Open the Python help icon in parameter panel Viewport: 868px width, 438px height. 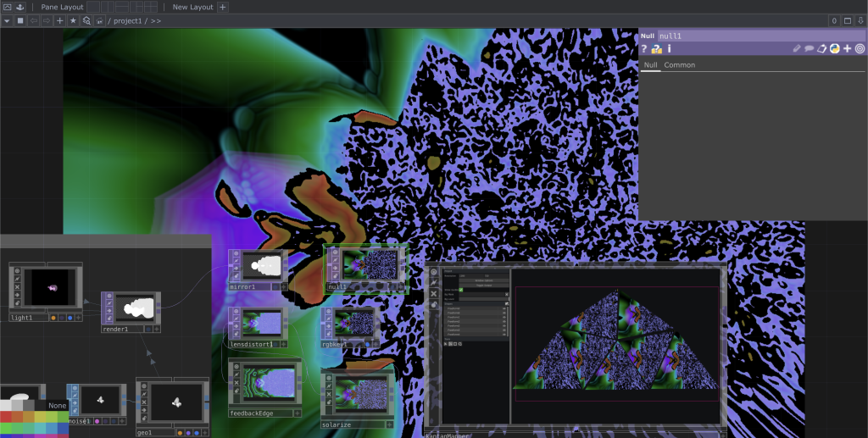(x=656, y=49)
